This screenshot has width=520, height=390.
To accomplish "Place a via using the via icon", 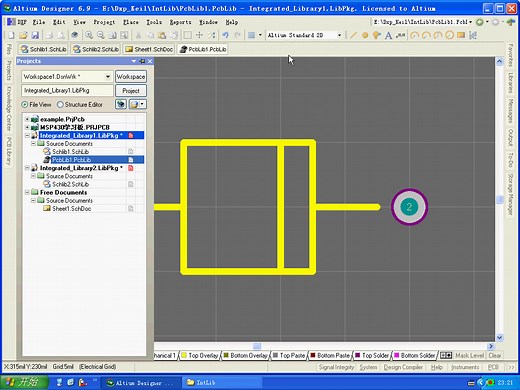I will point(377,35).
